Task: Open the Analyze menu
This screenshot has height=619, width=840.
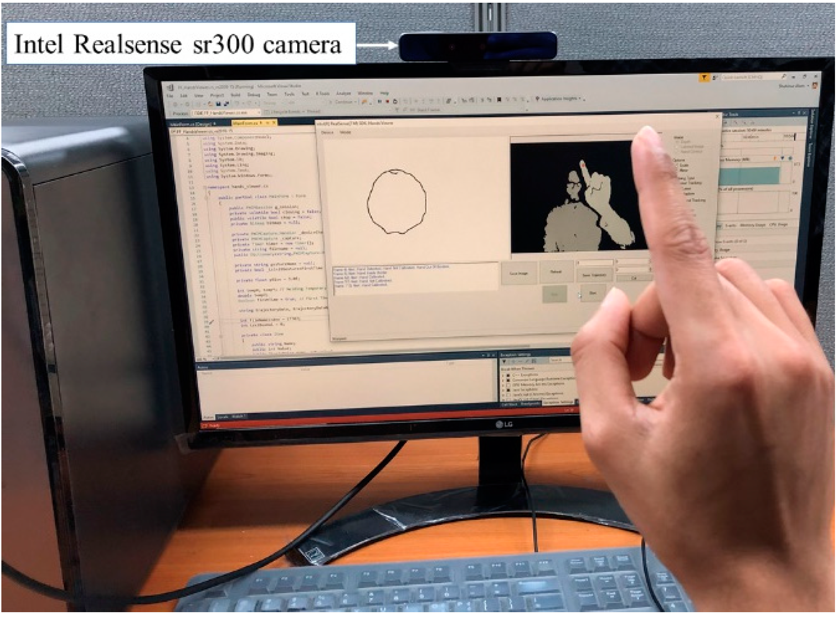Action: pyautogui.click(x=343, y=93)
